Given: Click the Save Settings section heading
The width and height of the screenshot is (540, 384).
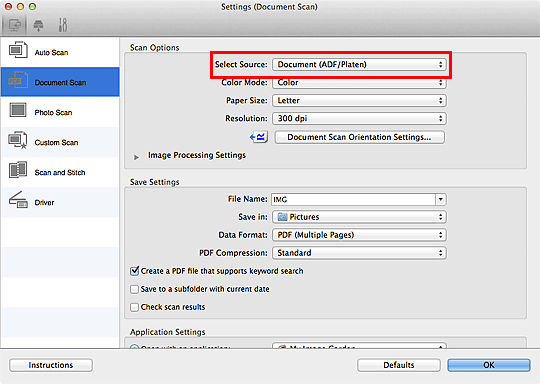Looking at the screenshot, I should click(155, 182).
